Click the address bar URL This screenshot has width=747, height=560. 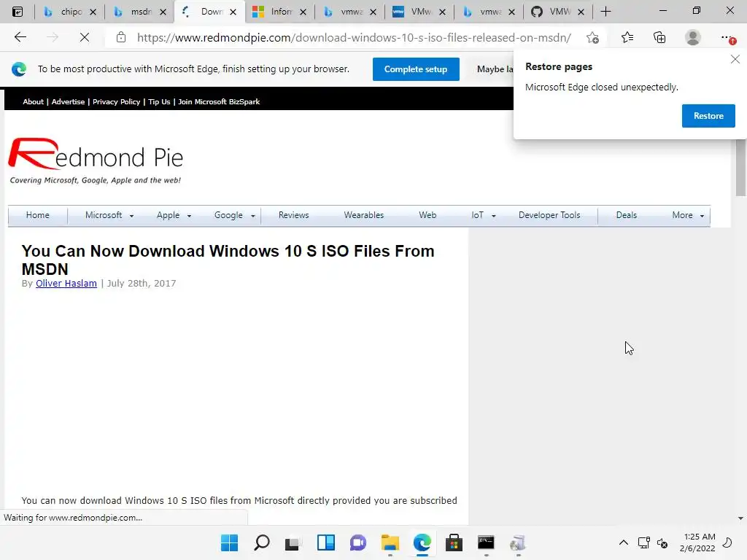pos(354,38)
